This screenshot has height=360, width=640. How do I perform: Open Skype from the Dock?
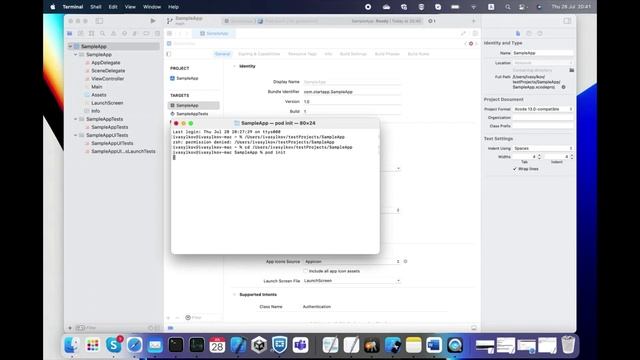(x=113, y=345)
